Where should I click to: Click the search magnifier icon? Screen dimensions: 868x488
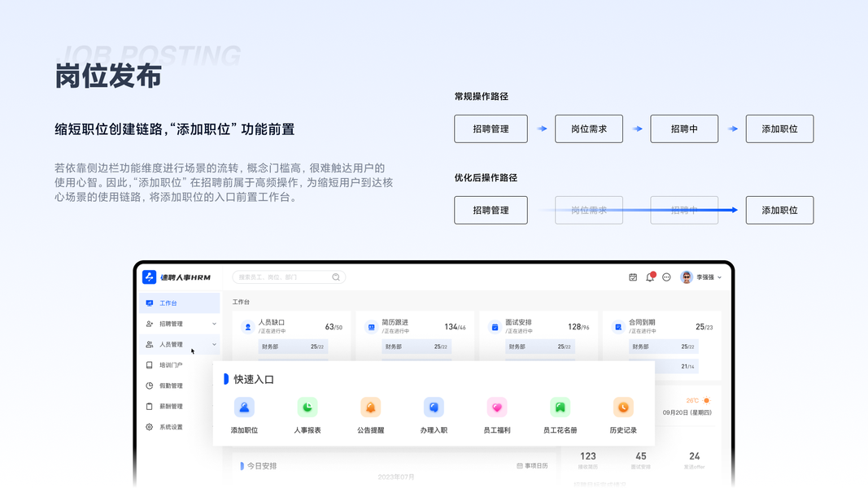[x=336, y=277]
